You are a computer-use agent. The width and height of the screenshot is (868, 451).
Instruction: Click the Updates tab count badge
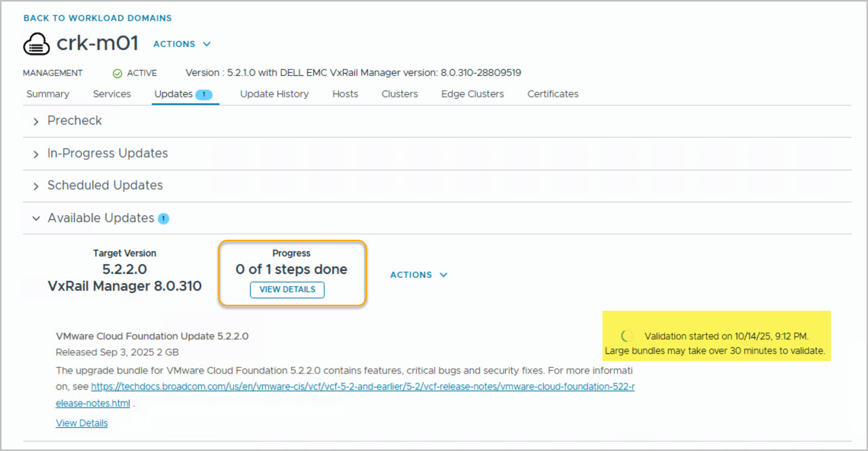[204, 94]
